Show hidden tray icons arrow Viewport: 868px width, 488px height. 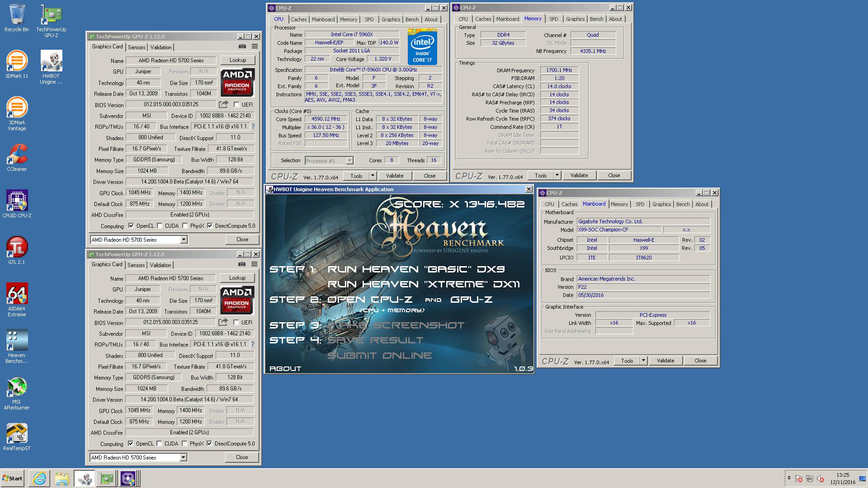[x=789, y=478]
